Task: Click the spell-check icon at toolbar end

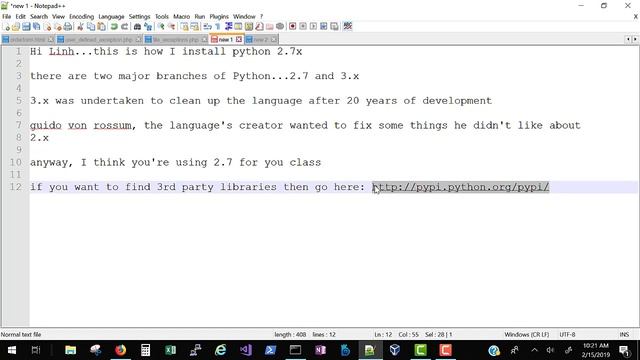Action: (x=347, y=27)
